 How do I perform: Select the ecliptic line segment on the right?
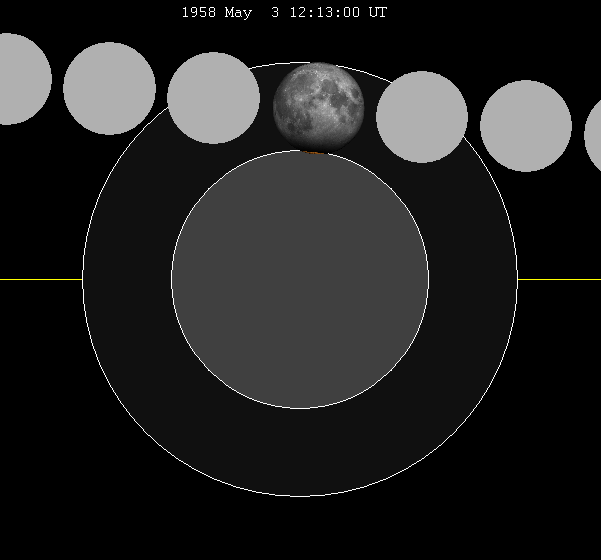tap(559, 280)
